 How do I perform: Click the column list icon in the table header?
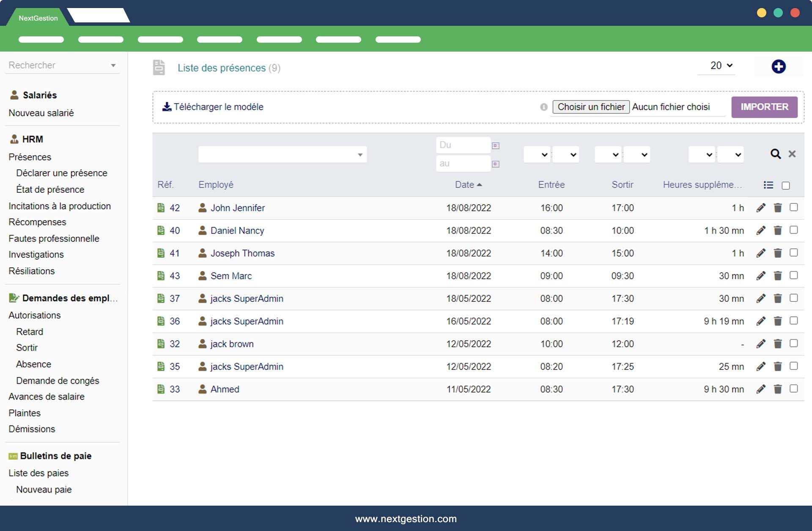click(768, 185)
